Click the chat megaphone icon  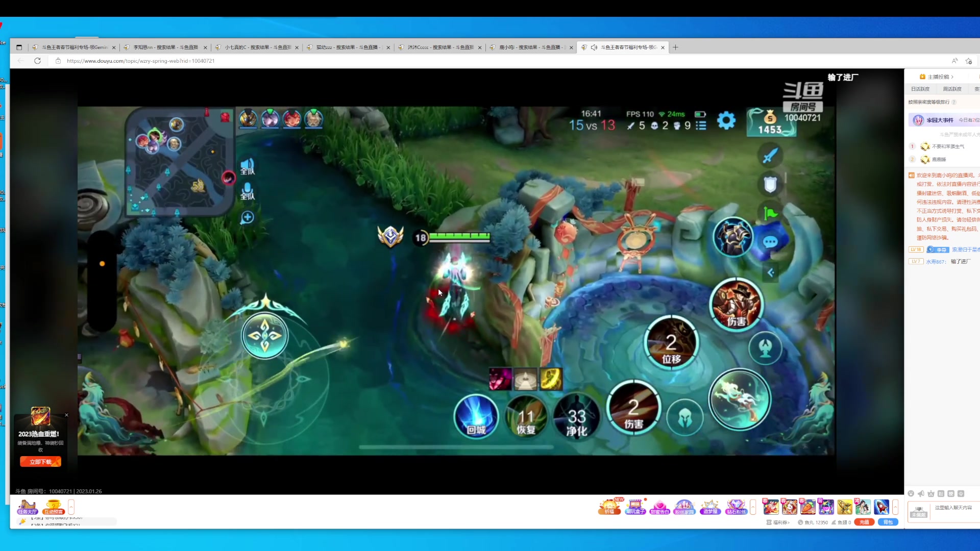(921, 493)
